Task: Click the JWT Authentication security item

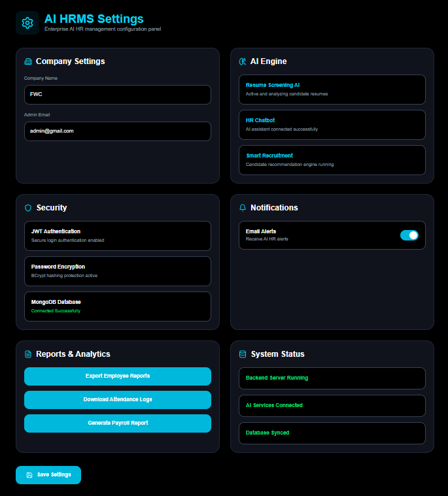Action: pos(118,236)
